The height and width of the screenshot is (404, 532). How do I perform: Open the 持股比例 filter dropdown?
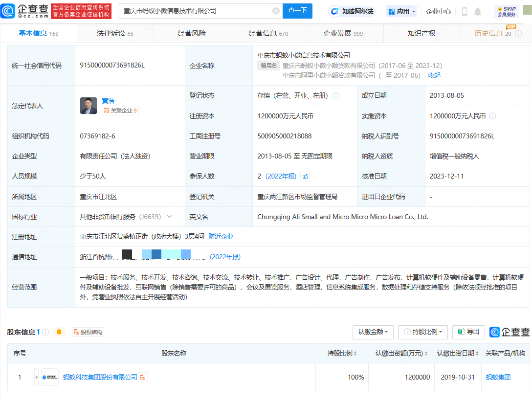(x=423, y=332)
